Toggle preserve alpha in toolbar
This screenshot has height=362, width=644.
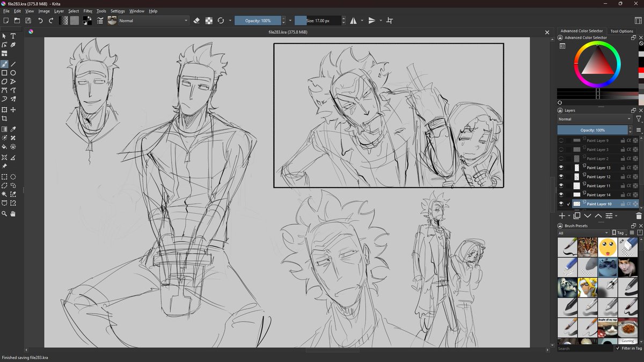click(x=208, y=20)
